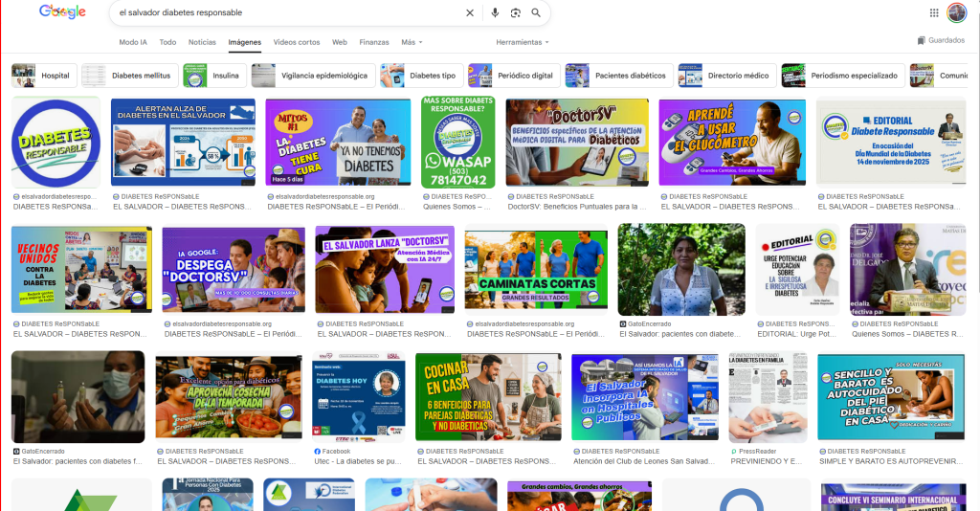Open the Google account profile avatar

(956, 12)
